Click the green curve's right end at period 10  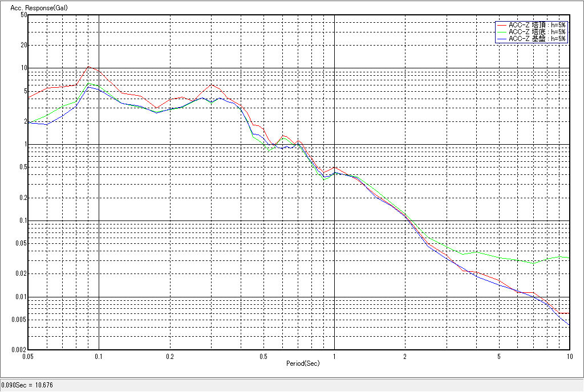(569, 258)
